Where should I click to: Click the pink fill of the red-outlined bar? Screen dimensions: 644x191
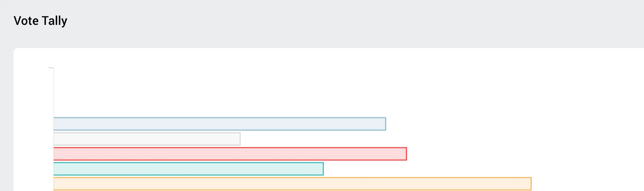coord(230,154)
